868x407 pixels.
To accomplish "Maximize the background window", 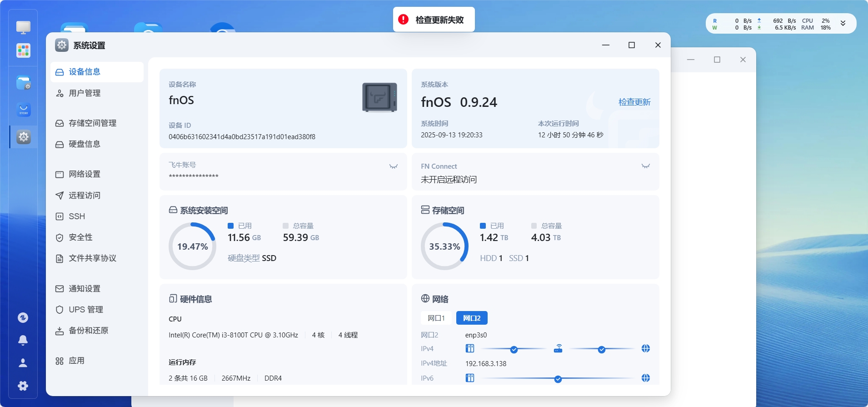I will (x=717, y=60).
